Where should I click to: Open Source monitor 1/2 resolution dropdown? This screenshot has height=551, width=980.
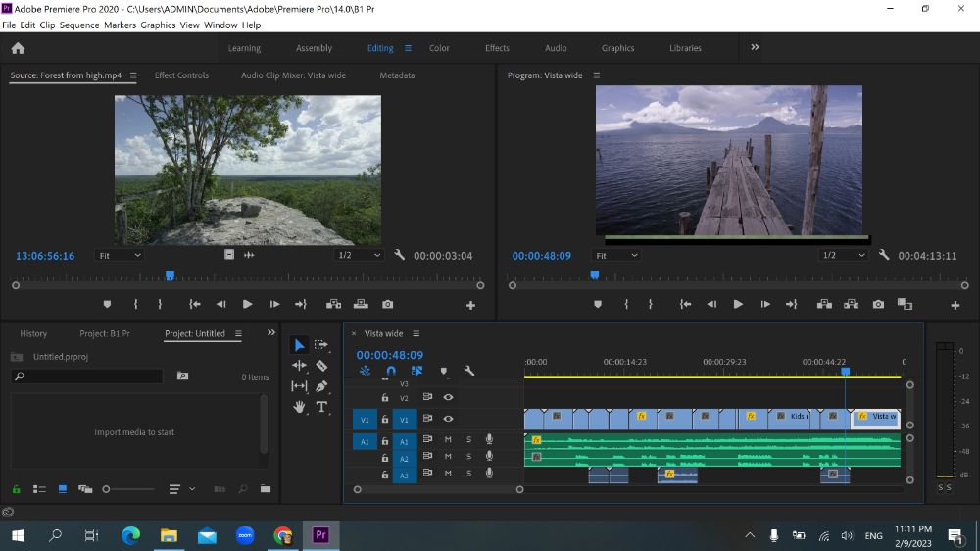pos(358,255)
